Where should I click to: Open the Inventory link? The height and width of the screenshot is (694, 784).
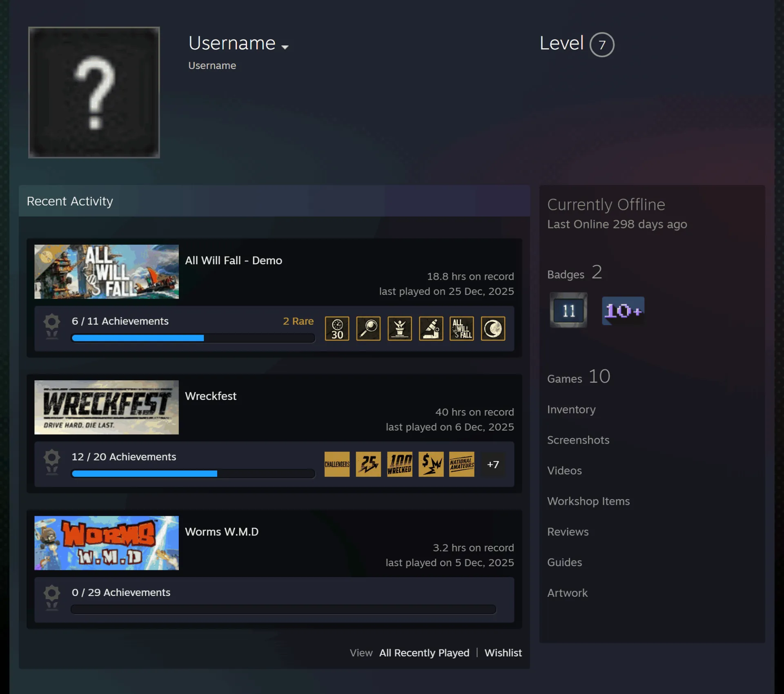pyautogui.click(x=571, y=409)
